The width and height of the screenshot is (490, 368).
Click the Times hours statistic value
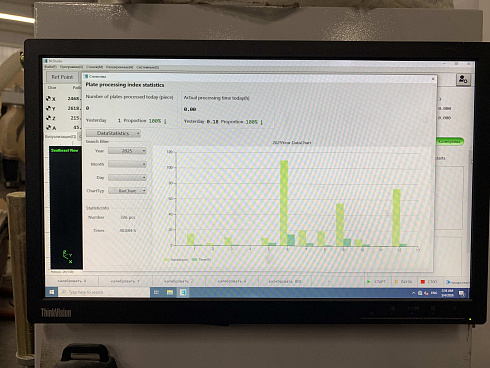[x=128, y=230]
